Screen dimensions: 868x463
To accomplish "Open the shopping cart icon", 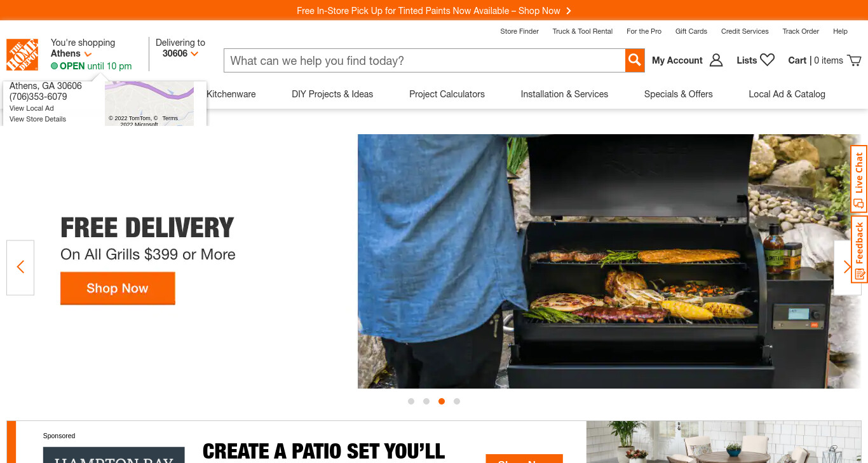I will pyautogui.click(x=855, y=60).
